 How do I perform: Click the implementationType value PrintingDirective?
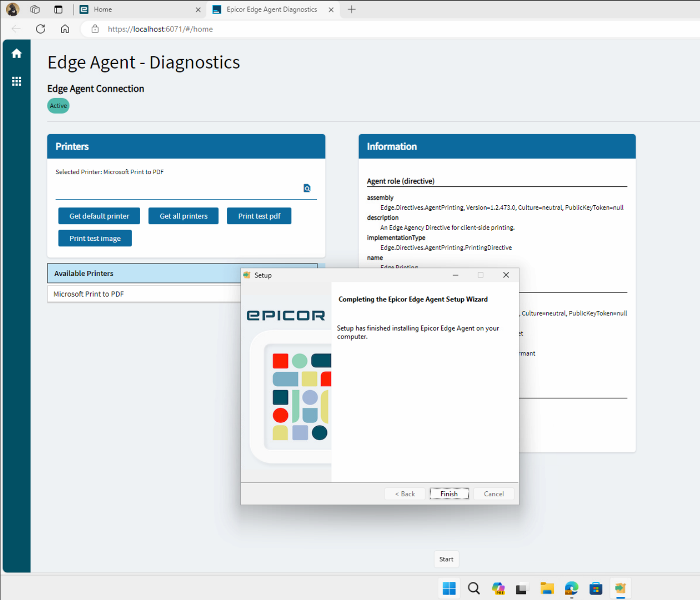(446, 247)
